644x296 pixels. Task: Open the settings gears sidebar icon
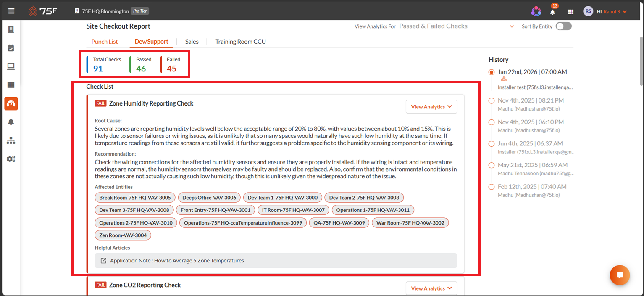(x=11, y=159)
